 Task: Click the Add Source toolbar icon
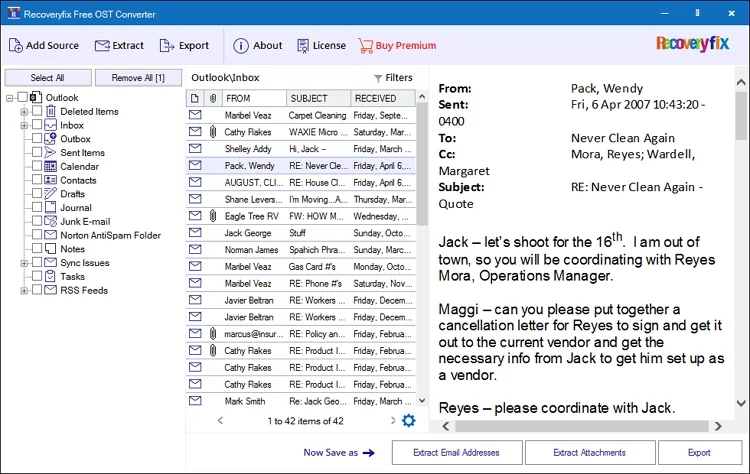point(16,45)
